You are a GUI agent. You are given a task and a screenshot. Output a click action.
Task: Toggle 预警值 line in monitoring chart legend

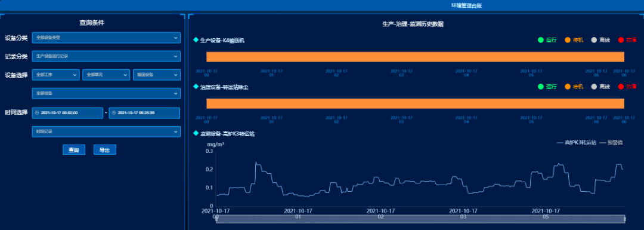coord(611,142)
